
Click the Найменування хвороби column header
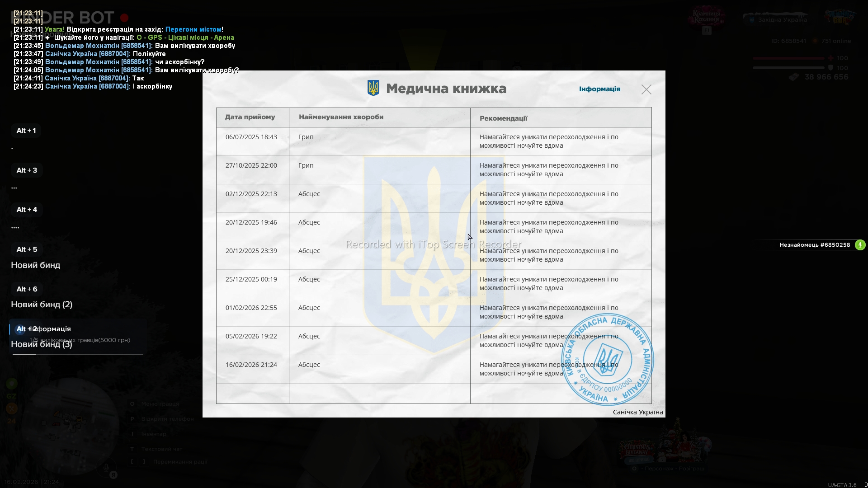click(x=341, y=117)
